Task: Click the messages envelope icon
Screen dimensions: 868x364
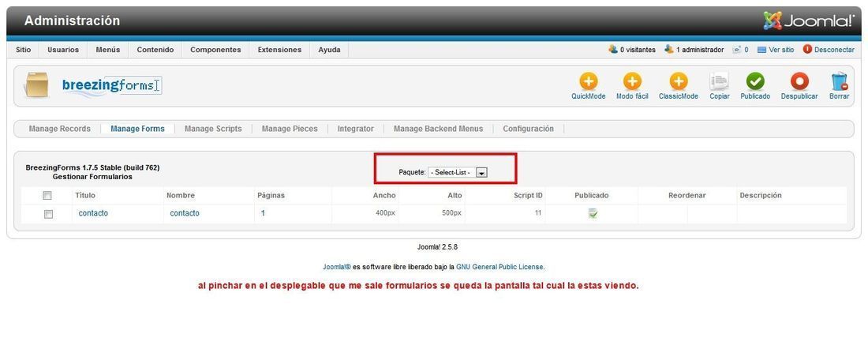Action: pos(737,50)
